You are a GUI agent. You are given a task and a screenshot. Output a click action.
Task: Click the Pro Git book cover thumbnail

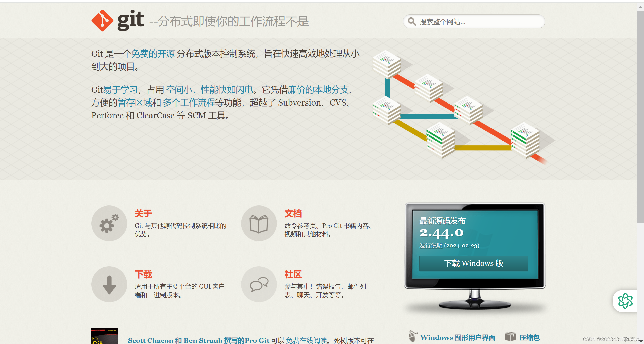[x=105, y=336]
